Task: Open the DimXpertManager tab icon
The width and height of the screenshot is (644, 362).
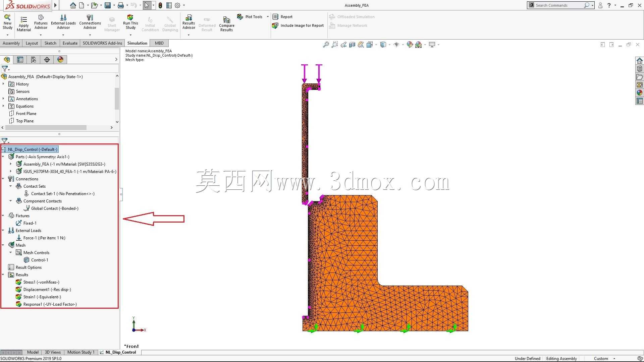Action: pyautogui.click(x=47, y=60)
